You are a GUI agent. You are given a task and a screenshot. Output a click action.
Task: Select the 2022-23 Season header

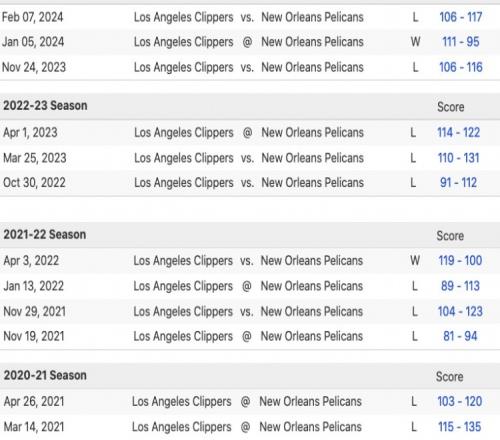point(45,106)
